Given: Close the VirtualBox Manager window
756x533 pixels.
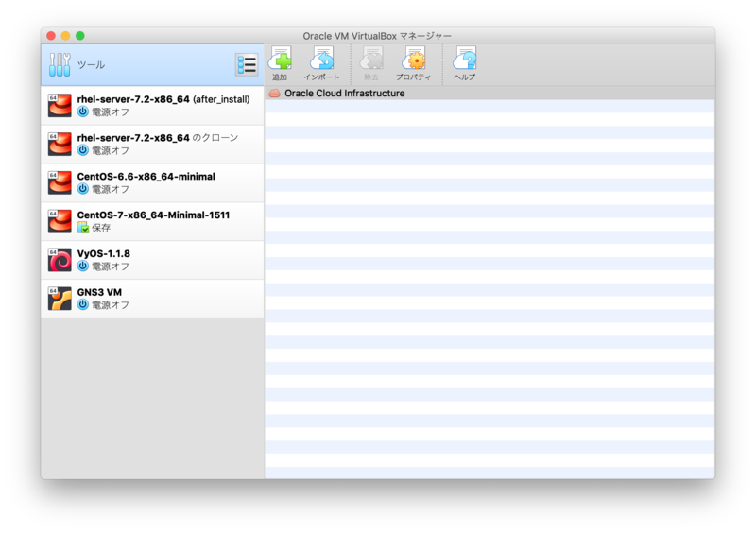Looking at the screenshot, I should (x=51, y=36).
